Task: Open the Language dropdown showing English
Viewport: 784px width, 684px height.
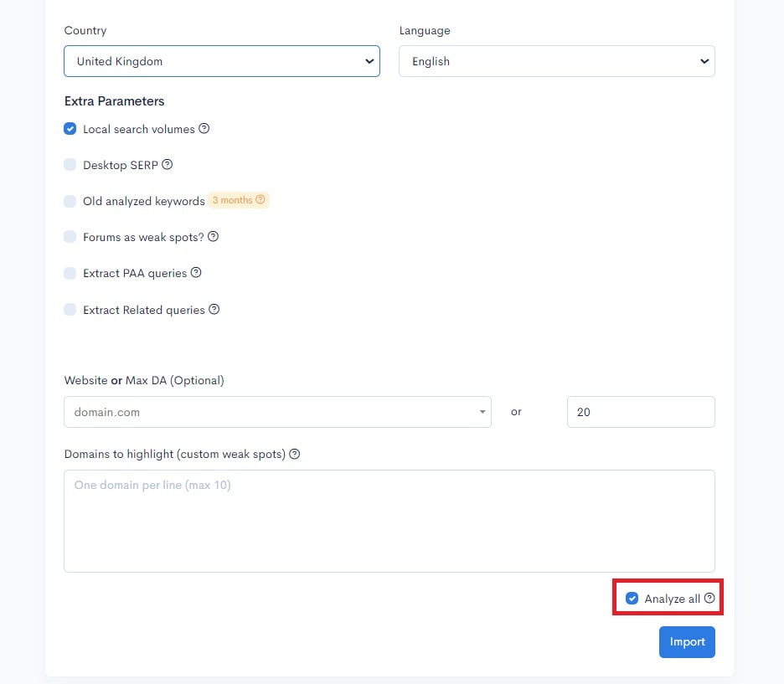Action: click(556, 61)
